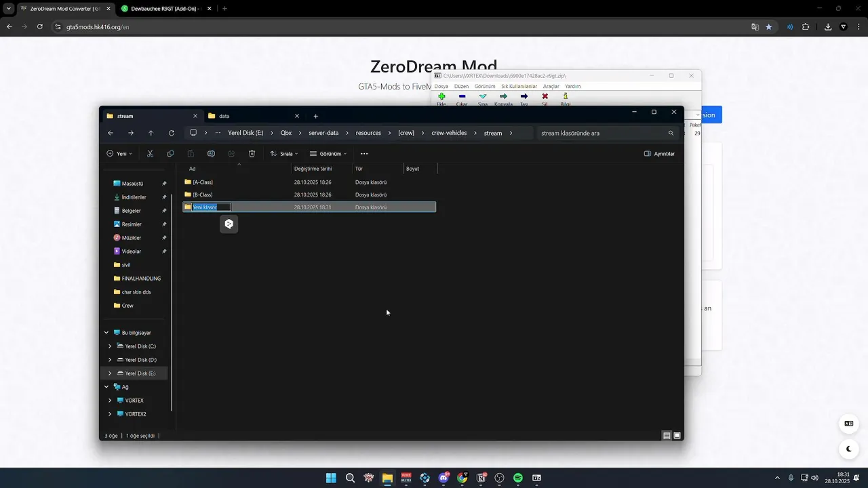868x488 pixels.
Task: Click the Qbx breadcrumb segment
Action: point(286,133)
